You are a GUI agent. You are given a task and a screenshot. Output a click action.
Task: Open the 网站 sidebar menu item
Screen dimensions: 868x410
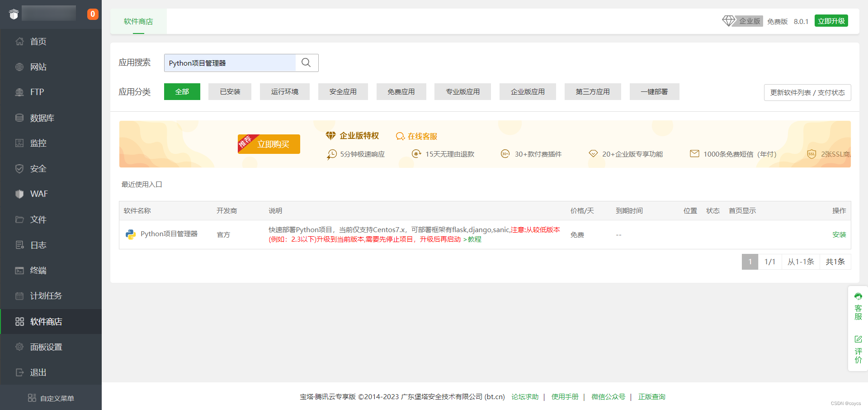pyautogui.click(x=51, y=67)
